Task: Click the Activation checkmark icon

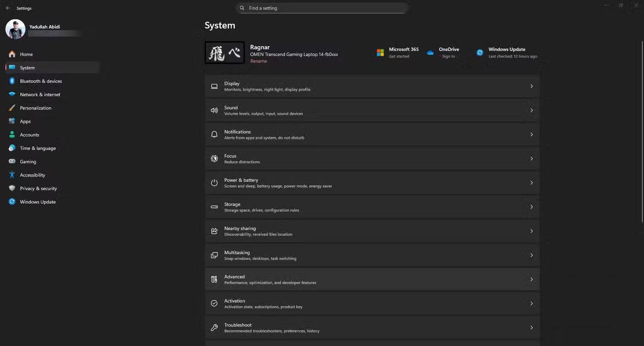Action: (x=214, y=304)
